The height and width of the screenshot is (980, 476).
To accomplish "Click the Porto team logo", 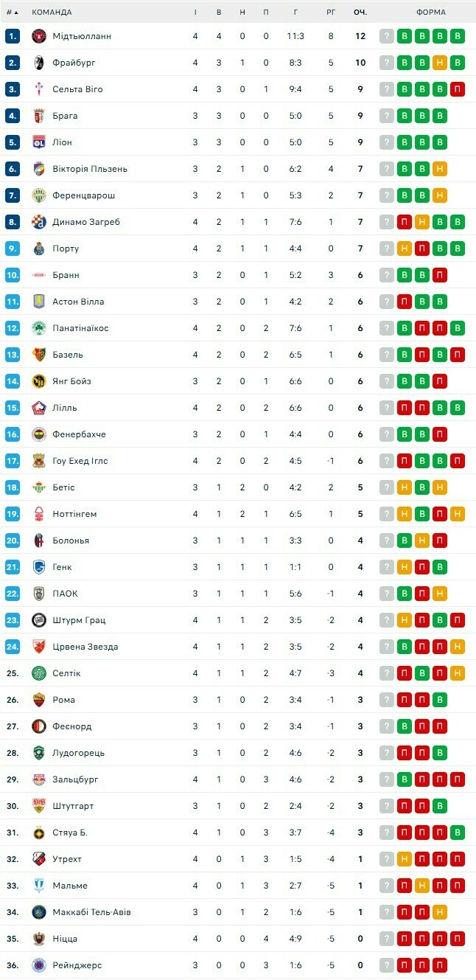I will click(x=39, y=249).
